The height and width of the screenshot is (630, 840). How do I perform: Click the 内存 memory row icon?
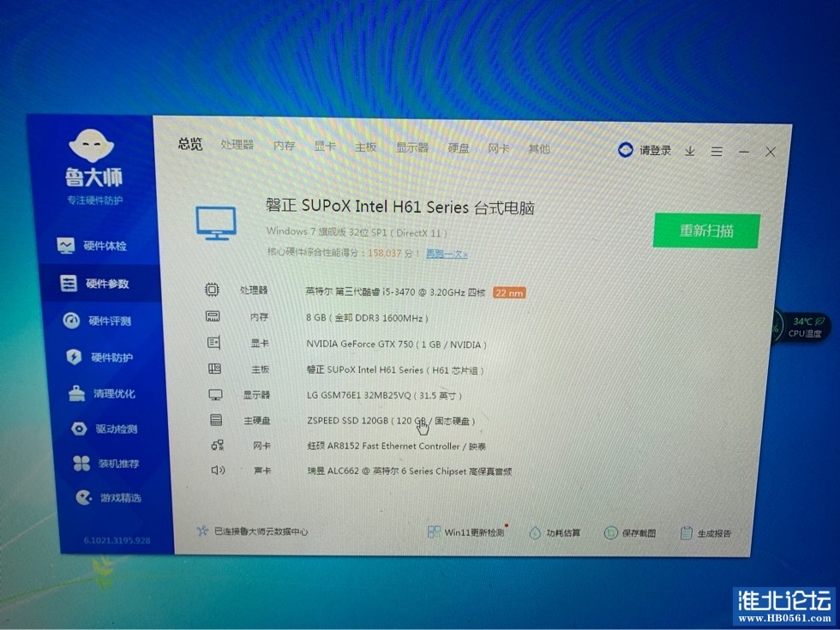tap(213, 316)
